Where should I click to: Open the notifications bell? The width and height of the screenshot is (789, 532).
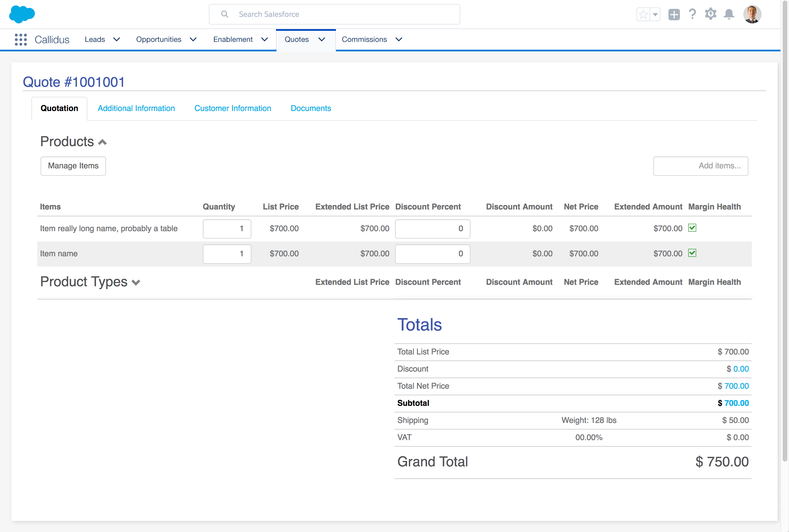click(x=729, y=14)
